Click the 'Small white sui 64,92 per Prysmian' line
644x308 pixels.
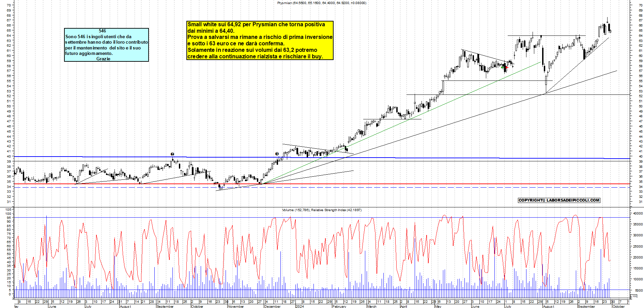(256, 25)
